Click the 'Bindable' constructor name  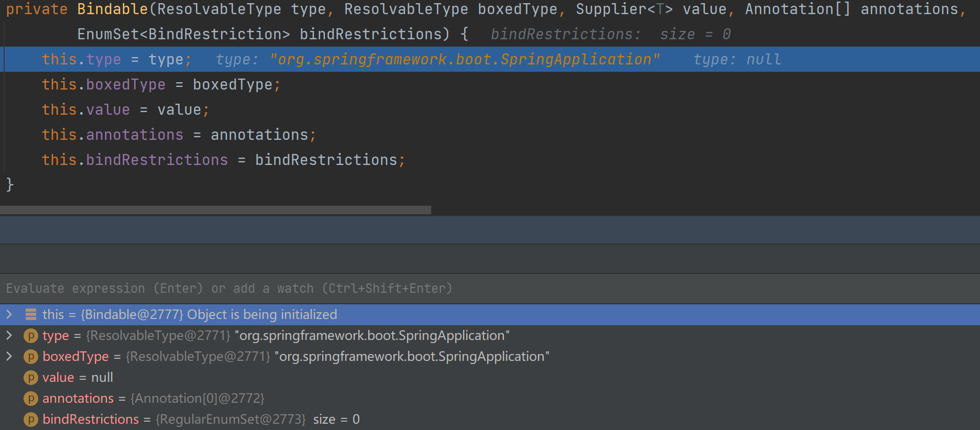coord(113,9)
